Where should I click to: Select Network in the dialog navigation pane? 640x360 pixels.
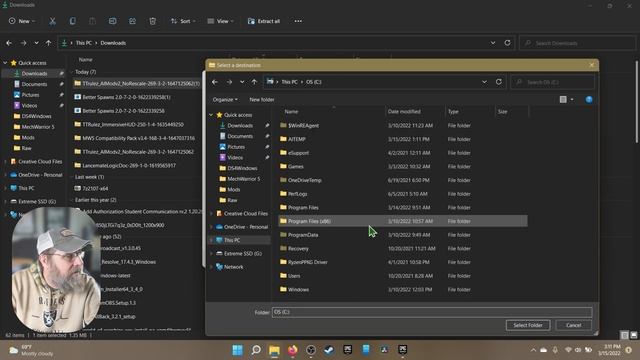coord(233,267)
